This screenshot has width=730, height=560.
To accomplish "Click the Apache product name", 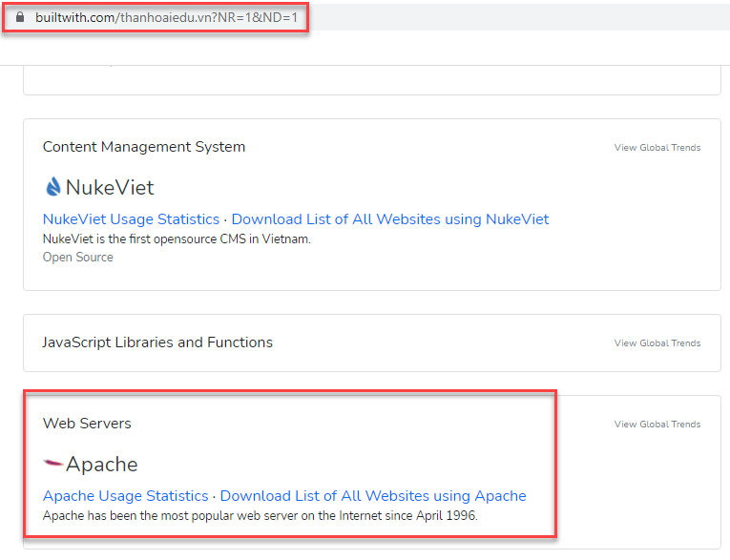I will (102, 464).
